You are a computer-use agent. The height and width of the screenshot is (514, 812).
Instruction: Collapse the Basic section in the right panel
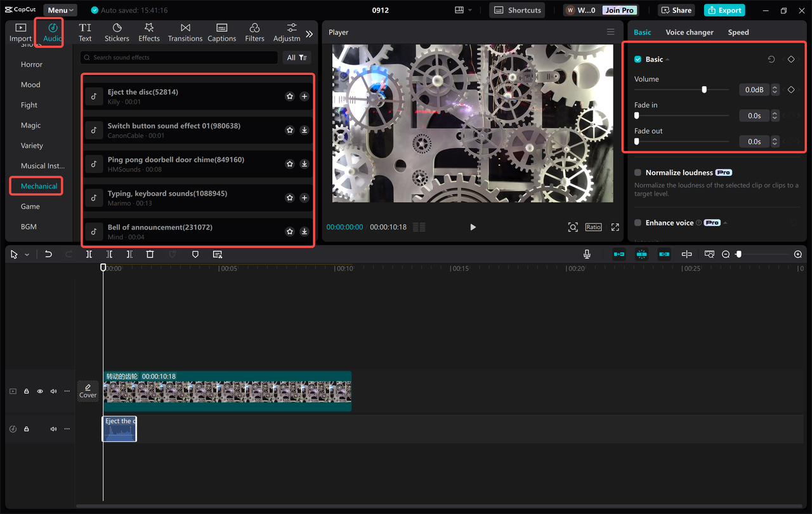(x=667, y=59)
